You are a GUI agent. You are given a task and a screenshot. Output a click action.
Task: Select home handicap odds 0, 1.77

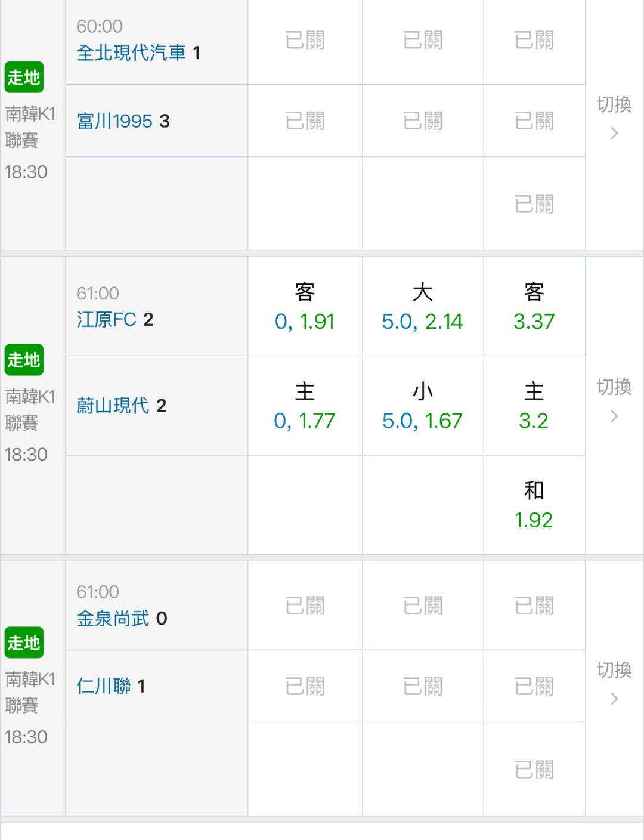(x=305, y=406)
